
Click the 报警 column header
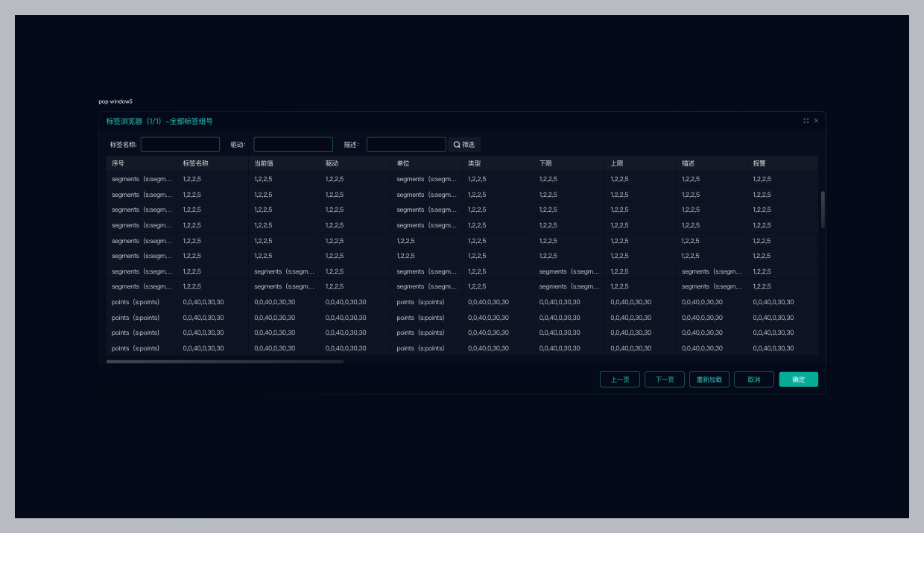[x=759, y=163]
